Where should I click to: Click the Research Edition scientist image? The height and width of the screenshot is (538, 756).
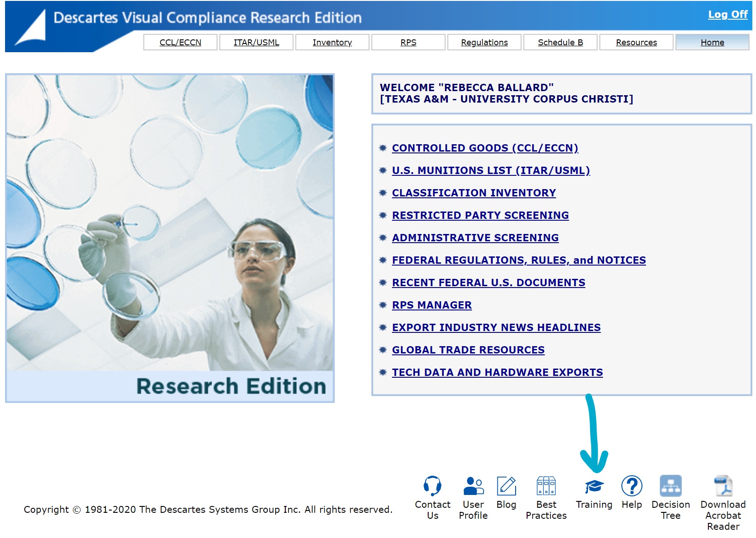(170, 238)
